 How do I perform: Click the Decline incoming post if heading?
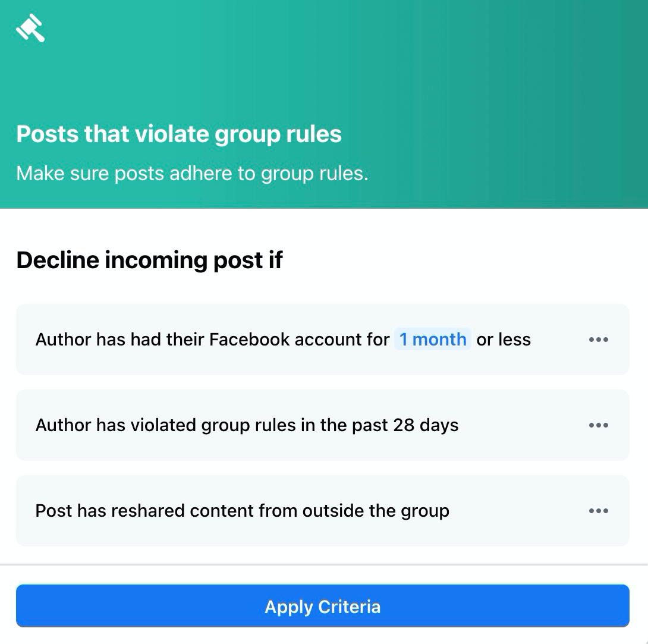pyautogui.click(x=149, y=260)
